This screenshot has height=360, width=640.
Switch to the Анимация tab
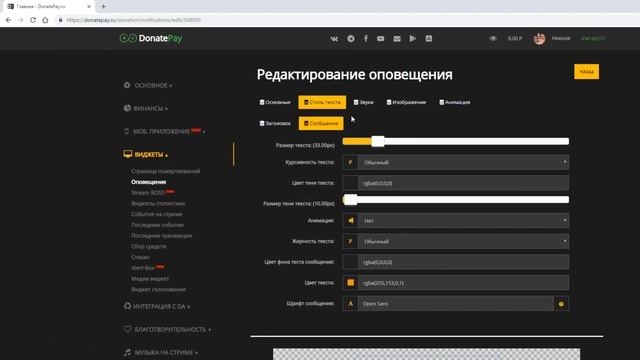[455, 102]
